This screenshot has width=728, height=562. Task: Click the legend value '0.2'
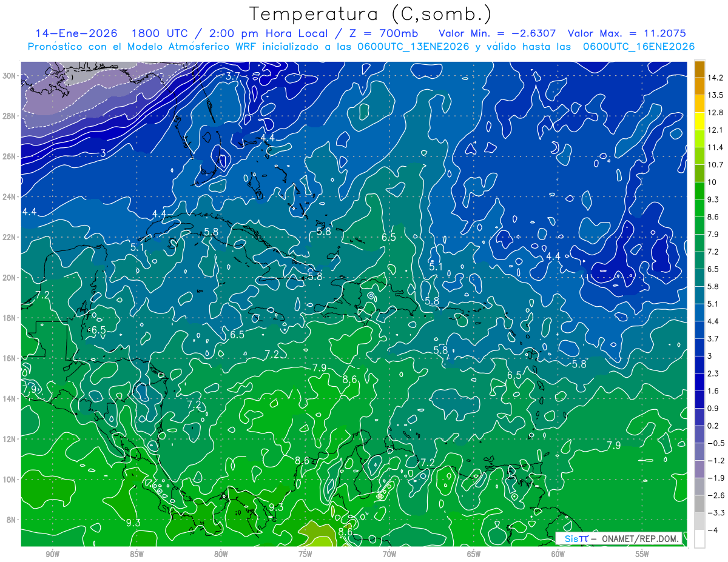[713, 426]
